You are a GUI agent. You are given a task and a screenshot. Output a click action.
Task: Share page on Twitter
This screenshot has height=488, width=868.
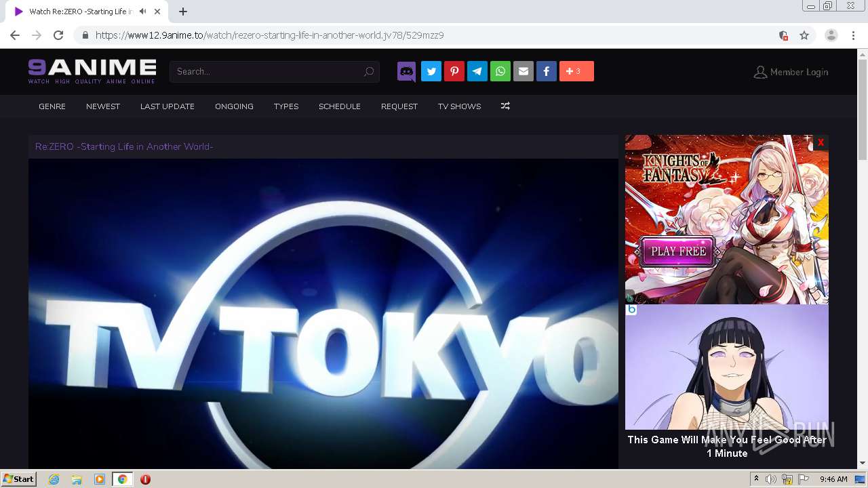pyautogui.click(x=431, y=71)
